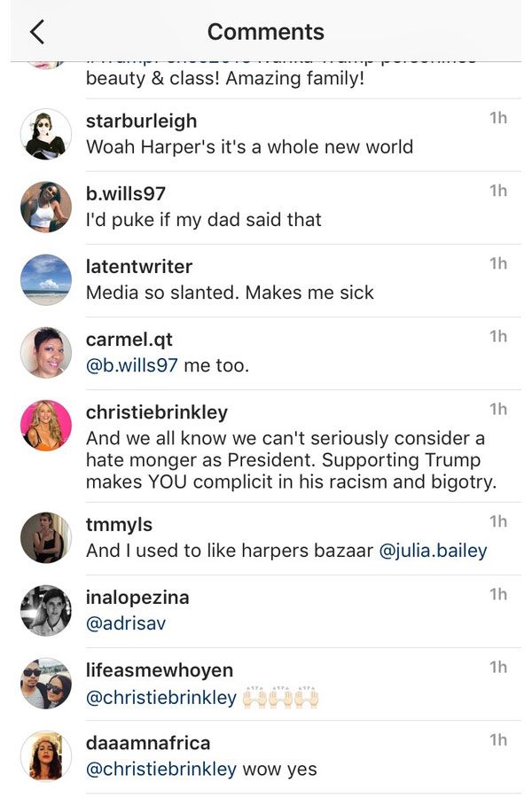Tap inalopezina's black-and-white avatar
Image resolution: width=532 pixels, height=798 pixels.
[46, 611]
